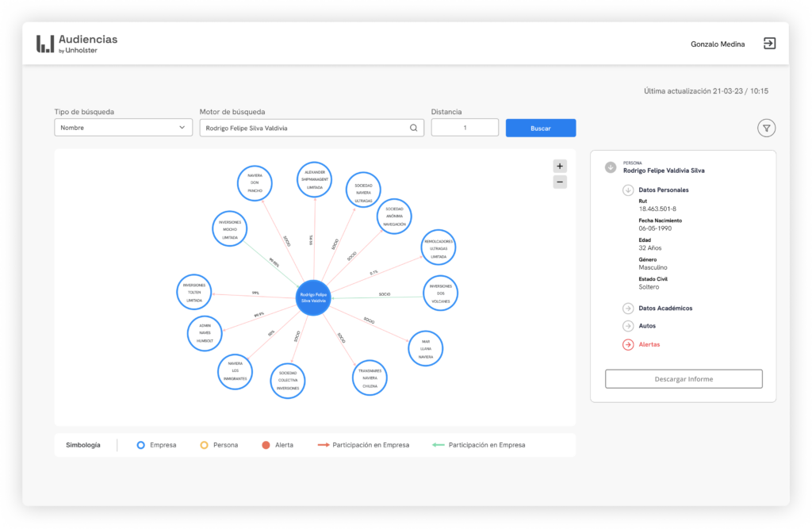Image resolution: width=812 pixels, height=529 pixels.
Task: Select the central Rodrigo Felipe Silva Valdivia node
Action: (313, 298)
